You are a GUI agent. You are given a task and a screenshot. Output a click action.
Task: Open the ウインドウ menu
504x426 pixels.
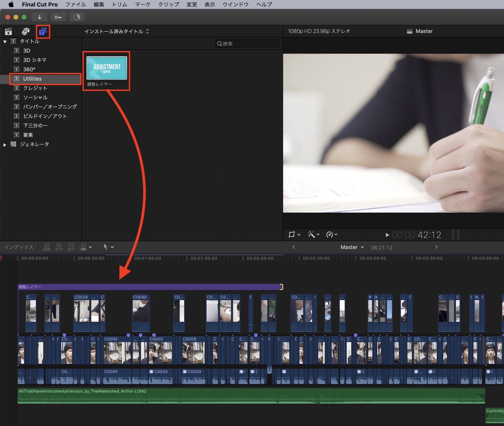pyautogui.click(x=235, y=5)
